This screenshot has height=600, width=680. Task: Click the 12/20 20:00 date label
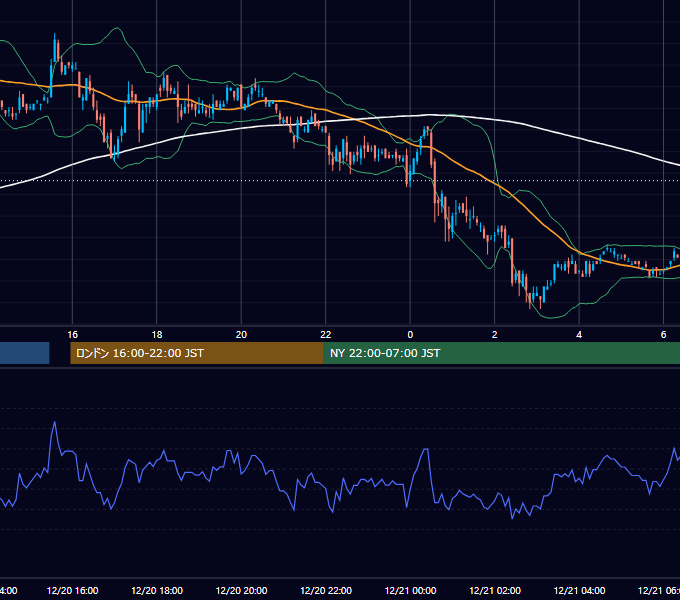[x=242, y=590]
